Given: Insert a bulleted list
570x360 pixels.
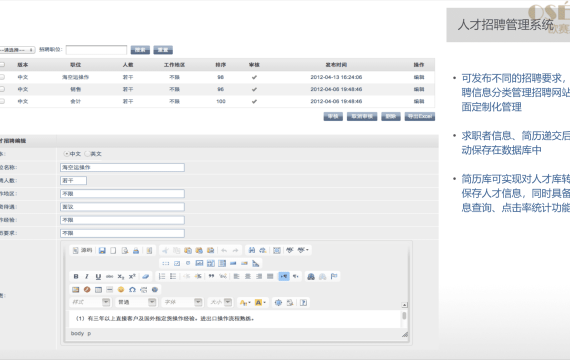Looking at the screenshot, I should (x=173, y=276).
